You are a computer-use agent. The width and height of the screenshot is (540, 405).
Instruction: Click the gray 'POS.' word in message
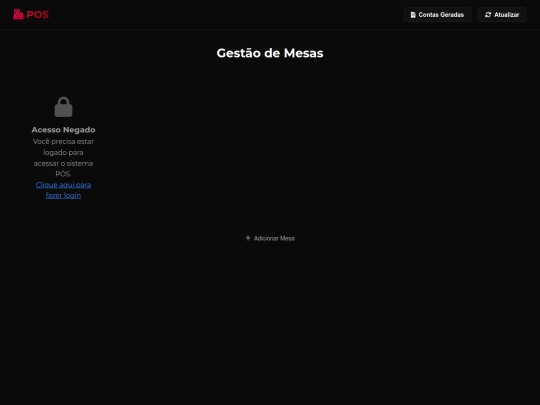(63, 174)
